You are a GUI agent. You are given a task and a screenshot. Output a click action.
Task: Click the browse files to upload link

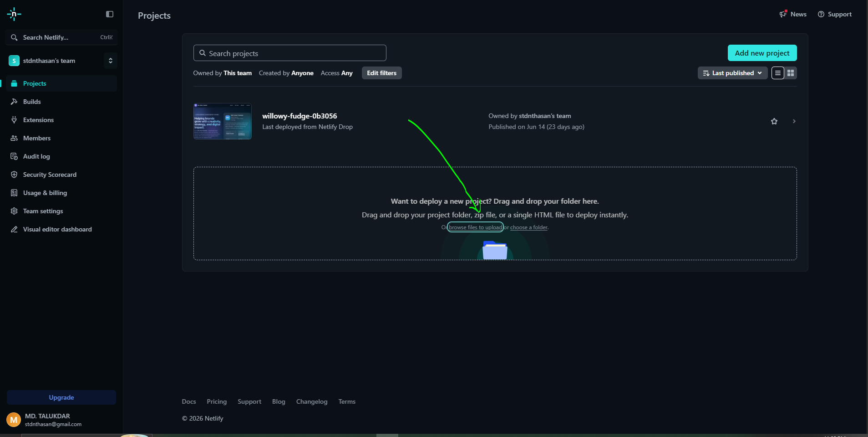[x=475, y=227]
